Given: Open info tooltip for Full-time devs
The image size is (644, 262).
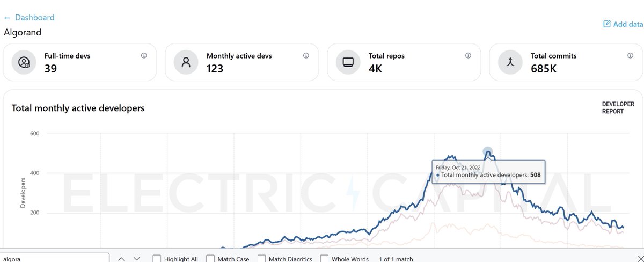Looking at the screenshot, I should (x=144, y=55).
